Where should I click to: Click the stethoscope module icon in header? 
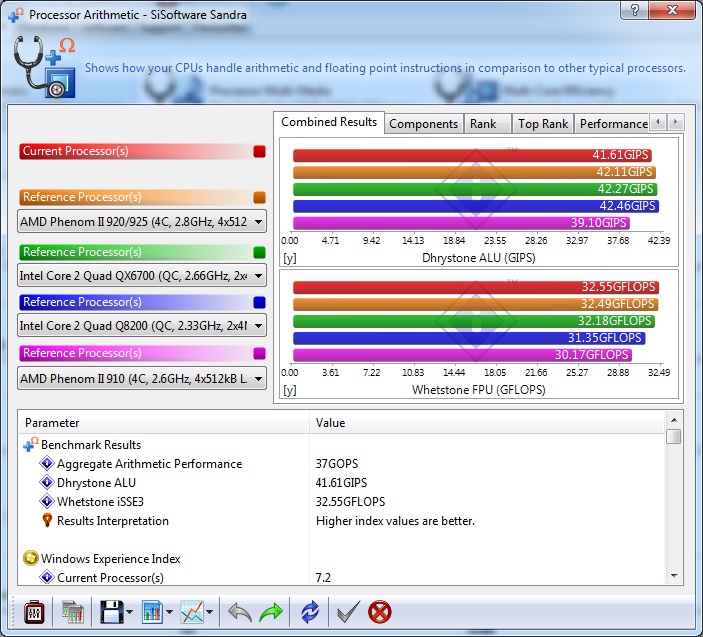click(44, 67)
